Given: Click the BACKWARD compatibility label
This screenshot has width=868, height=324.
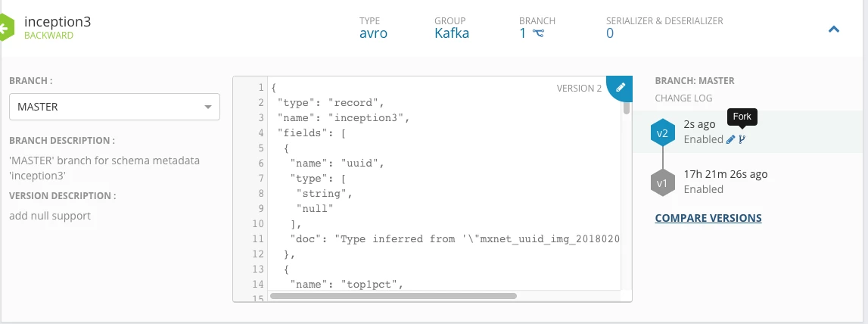Looking at the screenshot, I should pyautogui.click(x=48, y=36).
